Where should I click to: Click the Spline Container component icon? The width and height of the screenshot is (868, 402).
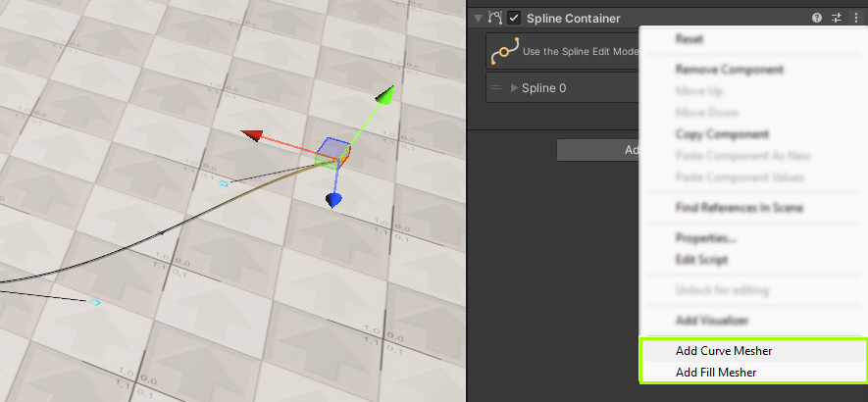pyautogui.click(x=495, y=18)
